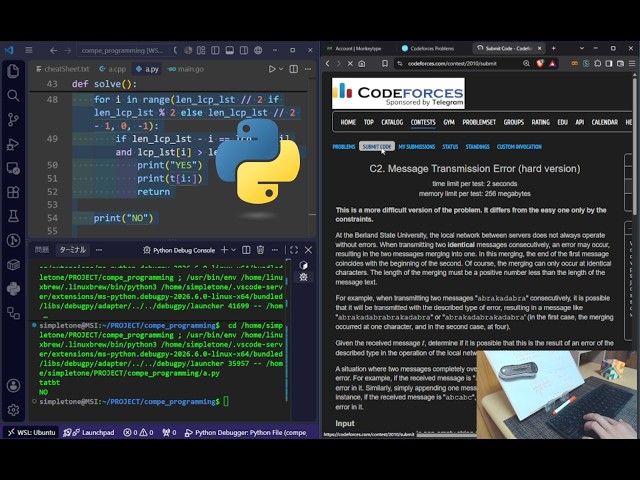Open Remote Explorer in activity bar
This screenshot has width=640, height=480.
13,168
